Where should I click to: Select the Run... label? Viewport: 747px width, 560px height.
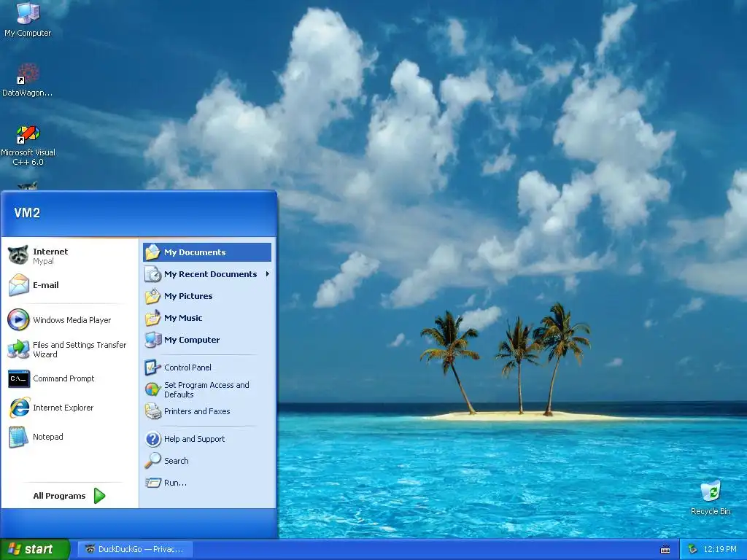pos(175,483)
